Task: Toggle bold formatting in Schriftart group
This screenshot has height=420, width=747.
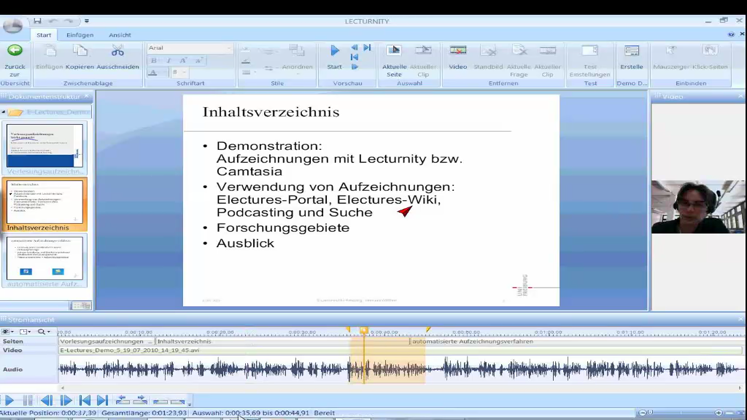Action: point(155,61)
